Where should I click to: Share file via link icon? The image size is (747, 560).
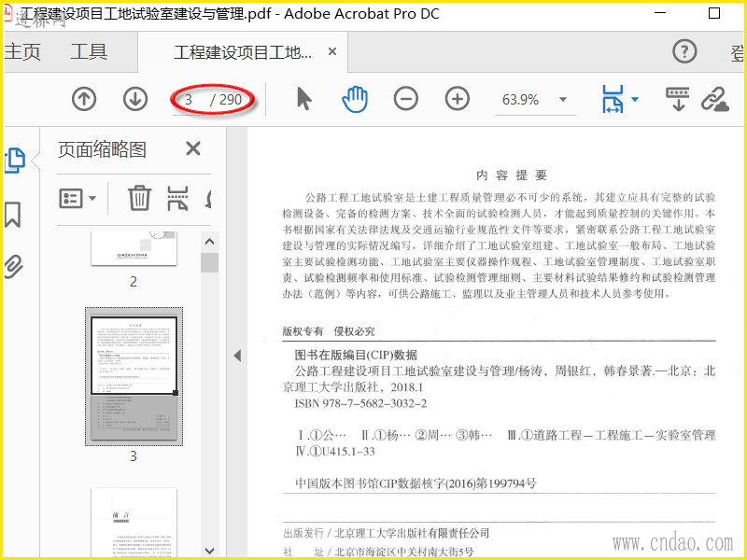(x=715, y=99)
